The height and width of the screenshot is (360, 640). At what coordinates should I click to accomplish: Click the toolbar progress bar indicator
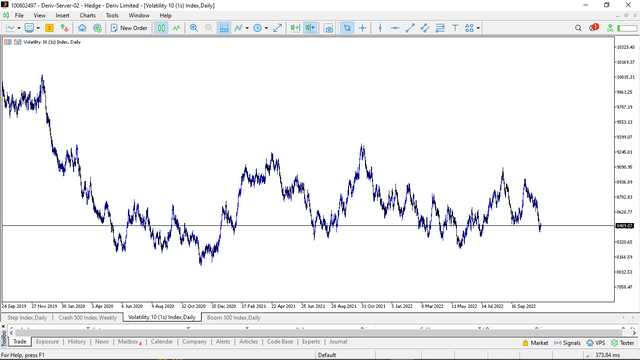point(627,28)
